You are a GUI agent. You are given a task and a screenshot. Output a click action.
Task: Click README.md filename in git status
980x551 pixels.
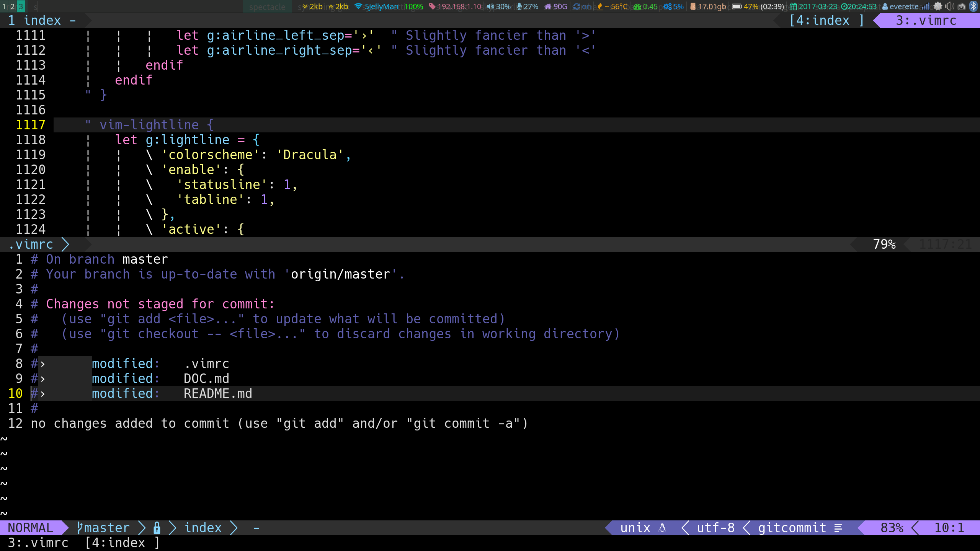(217, 393)
